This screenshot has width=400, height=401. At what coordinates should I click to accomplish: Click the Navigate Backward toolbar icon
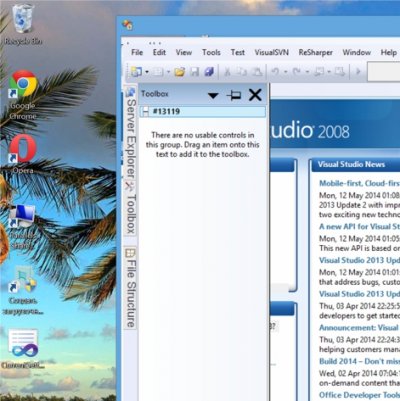coord(319,72)
